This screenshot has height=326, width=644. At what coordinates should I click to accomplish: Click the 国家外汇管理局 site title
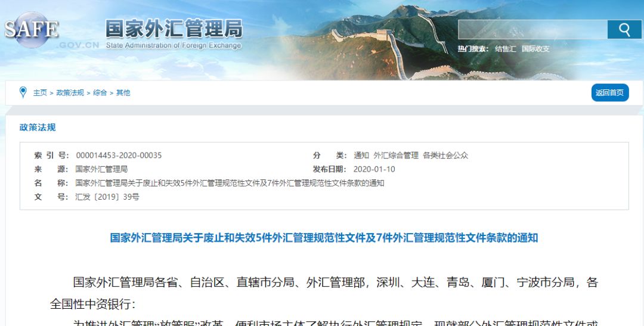click(x=174, y=30)
